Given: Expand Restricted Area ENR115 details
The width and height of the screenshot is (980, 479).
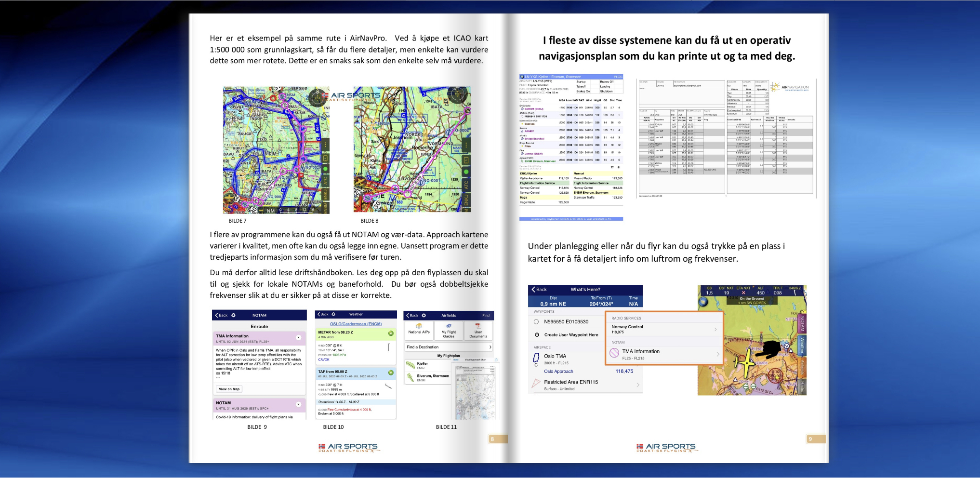Looking at the screenshot, I should tap(585, 385).
